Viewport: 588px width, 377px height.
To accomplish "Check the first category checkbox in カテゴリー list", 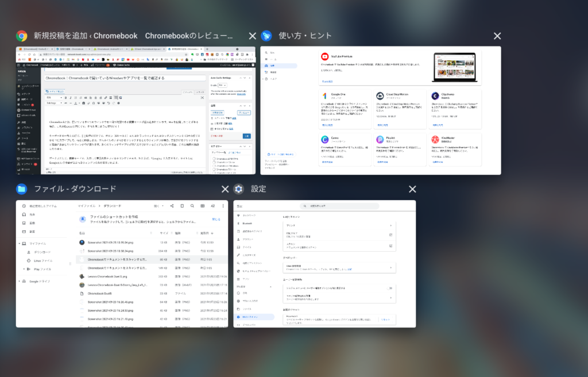I will point(214,159).
